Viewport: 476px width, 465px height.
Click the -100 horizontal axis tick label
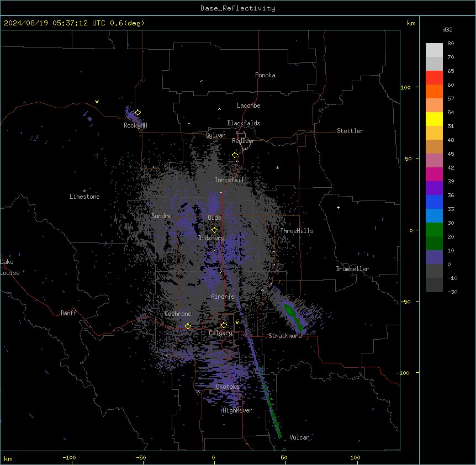pos(69,457)
